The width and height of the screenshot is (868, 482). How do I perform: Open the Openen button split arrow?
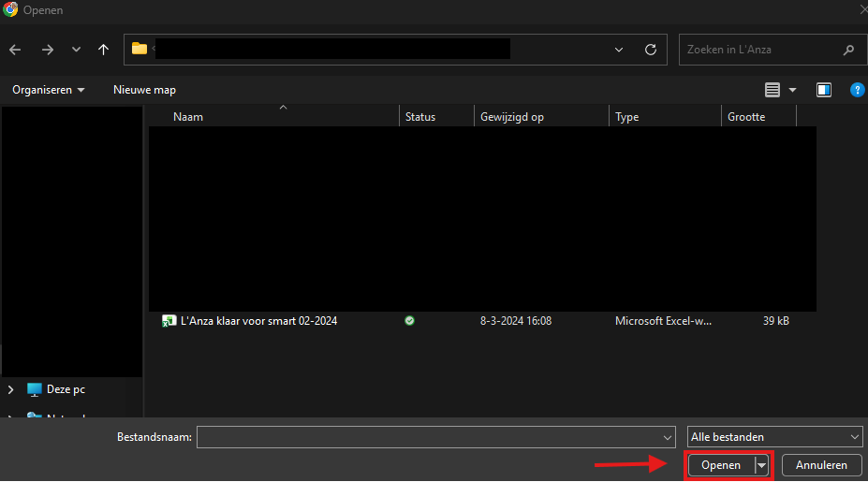[762, 465]
